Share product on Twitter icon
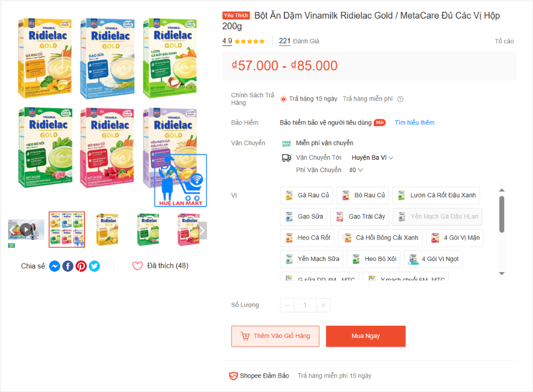Viewport: 533px width, 392px height. 95,266
